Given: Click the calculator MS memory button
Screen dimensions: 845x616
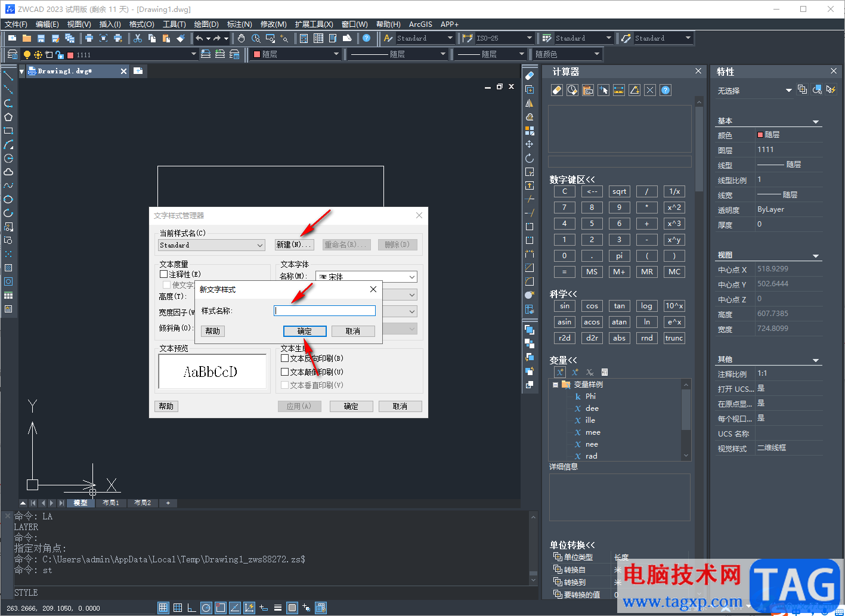Looking at the screenshot, I should click(x=592, y=271).
